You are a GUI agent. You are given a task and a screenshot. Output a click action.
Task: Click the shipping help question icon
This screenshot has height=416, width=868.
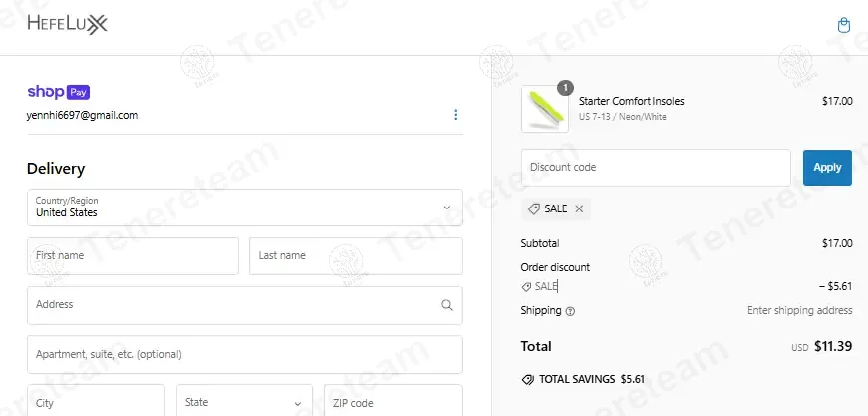pos(570,311)
